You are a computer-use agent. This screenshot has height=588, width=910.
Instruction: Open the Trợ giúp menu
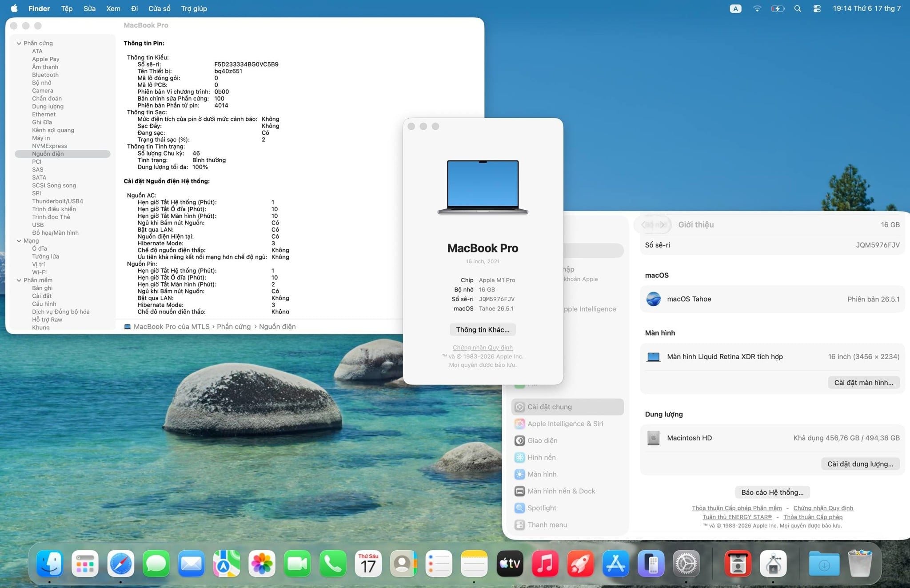coord(194,8)
